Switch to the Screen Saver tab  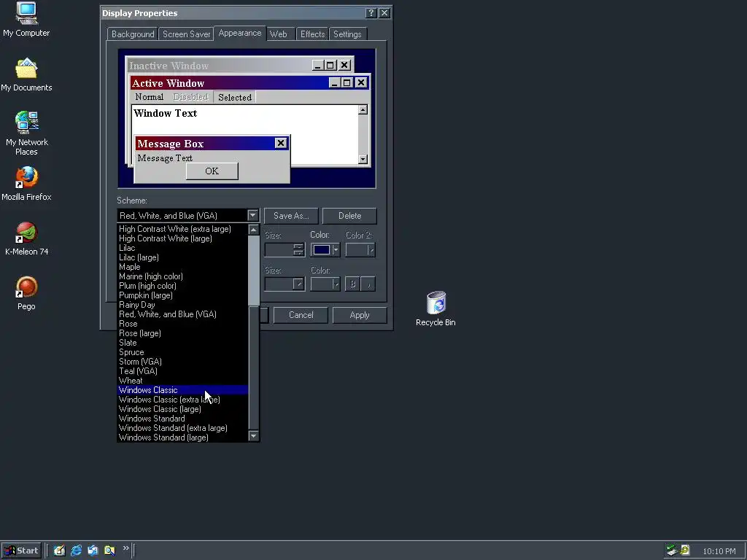click(186, 34)
